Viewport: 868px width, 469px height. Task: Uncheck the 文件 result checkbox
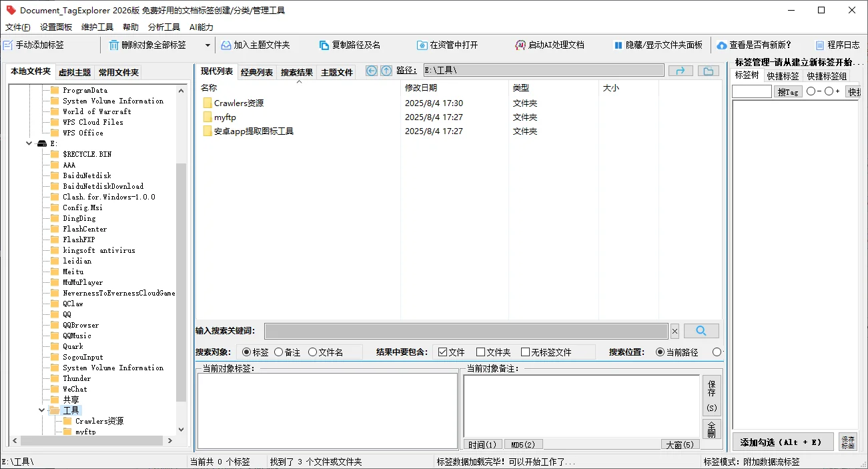(442, 352)
